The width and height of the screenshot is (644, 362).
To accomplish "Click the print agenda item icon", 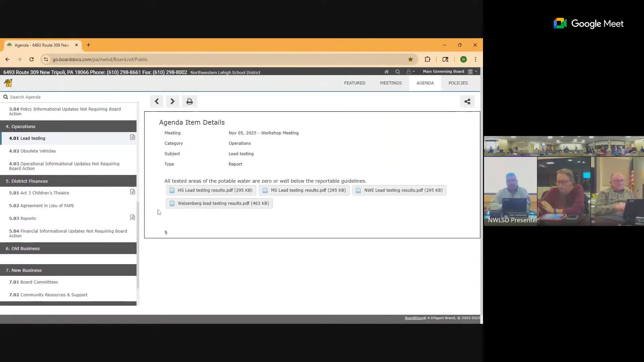I will [190, 102].
